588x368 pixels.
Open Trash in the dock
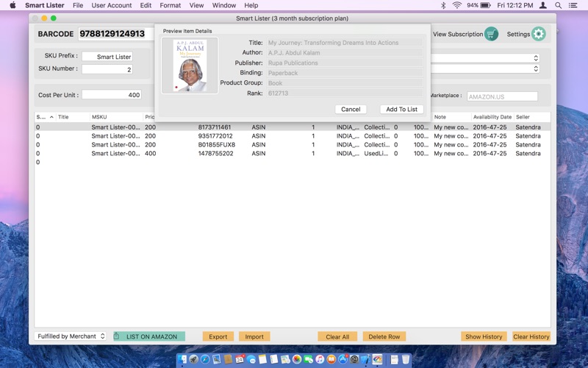[406, 359]
